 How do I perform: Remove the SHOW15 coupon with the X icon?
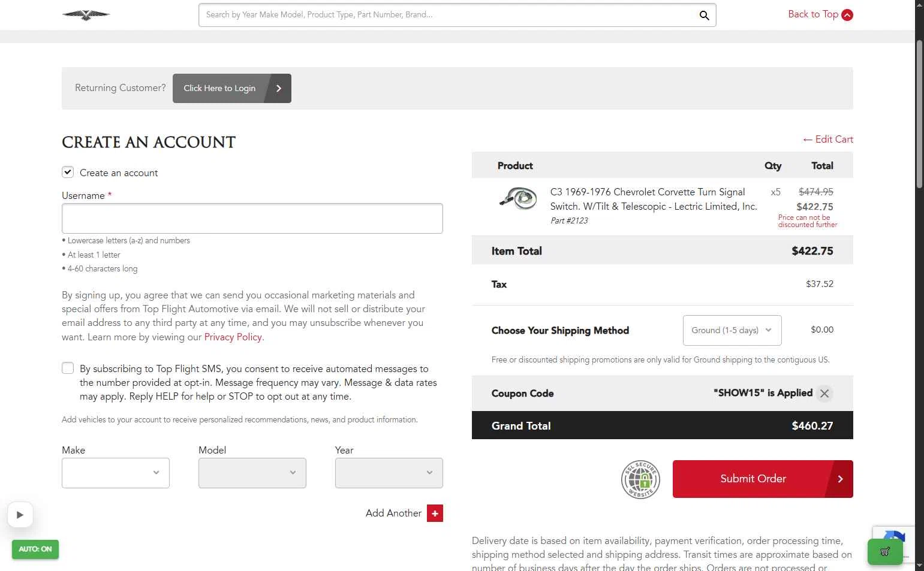[824, 394]
